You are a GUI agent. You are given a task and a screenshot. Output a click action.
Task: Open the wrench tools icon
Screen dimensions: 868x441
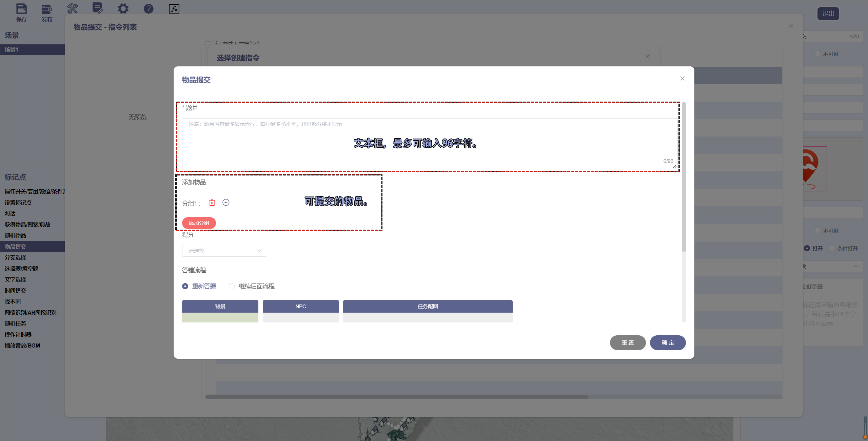point(72,8)
